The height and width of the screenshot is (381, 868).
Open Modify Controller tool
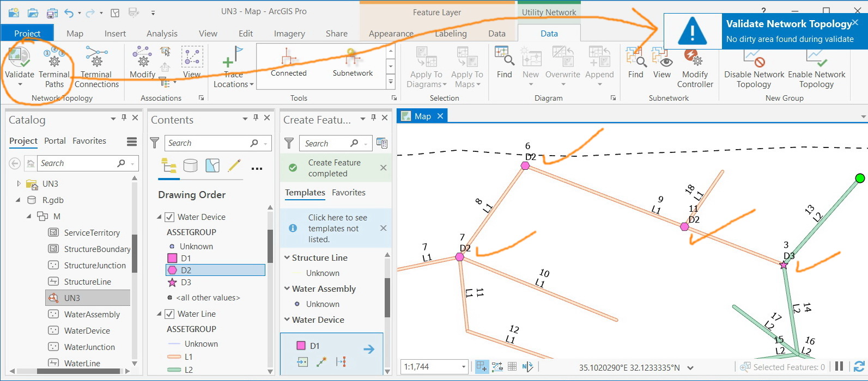(695, 68)
